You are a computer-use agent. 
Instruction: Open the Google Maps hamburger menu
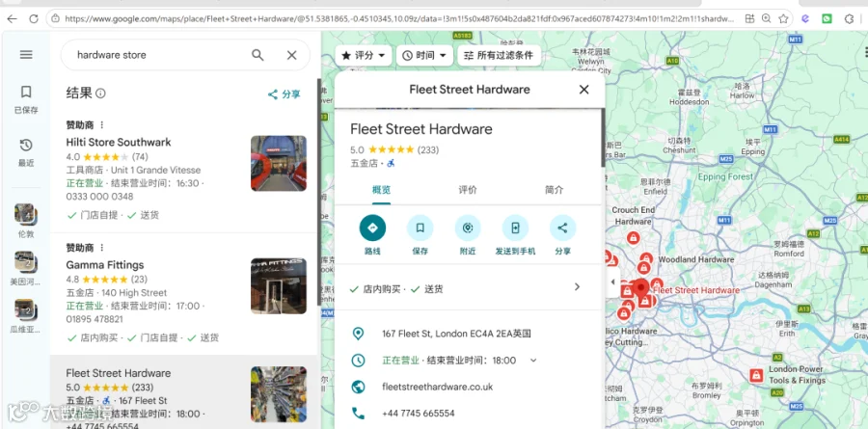tap(26, 54)
